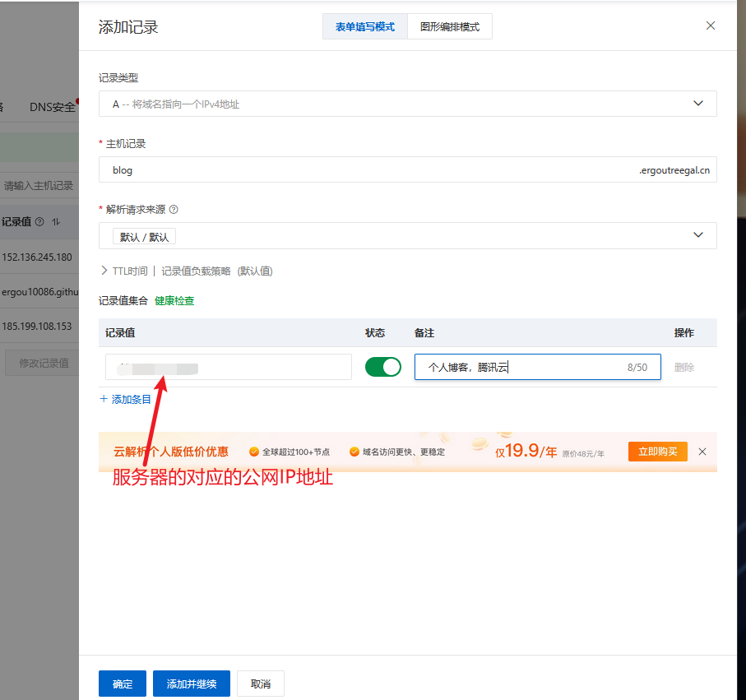Open the 健康检查 link
The height and width of the screenshot is (700, 746).
[x=174, y=301]
